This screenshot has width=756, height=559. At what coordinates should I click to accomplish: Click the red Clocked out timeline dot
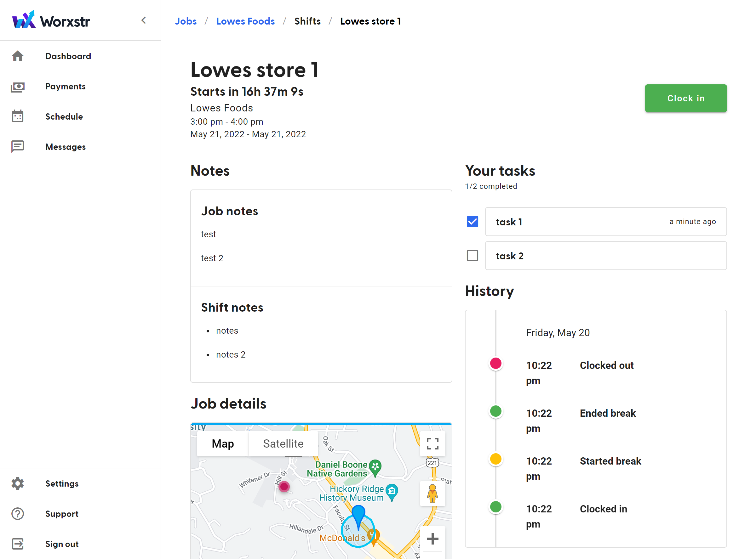click(x=495, y=364)
